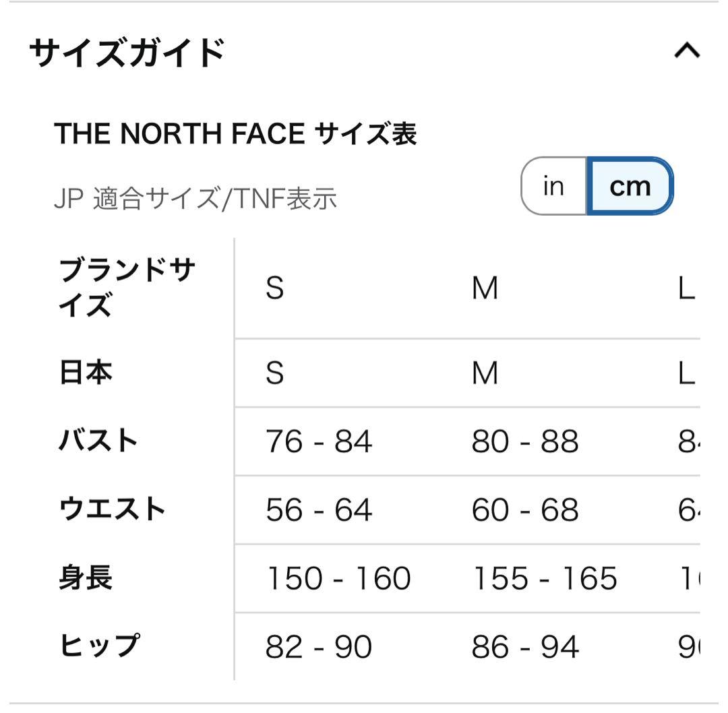Click height value 150 - 160

pyautogui.click(x=338, y=579)
